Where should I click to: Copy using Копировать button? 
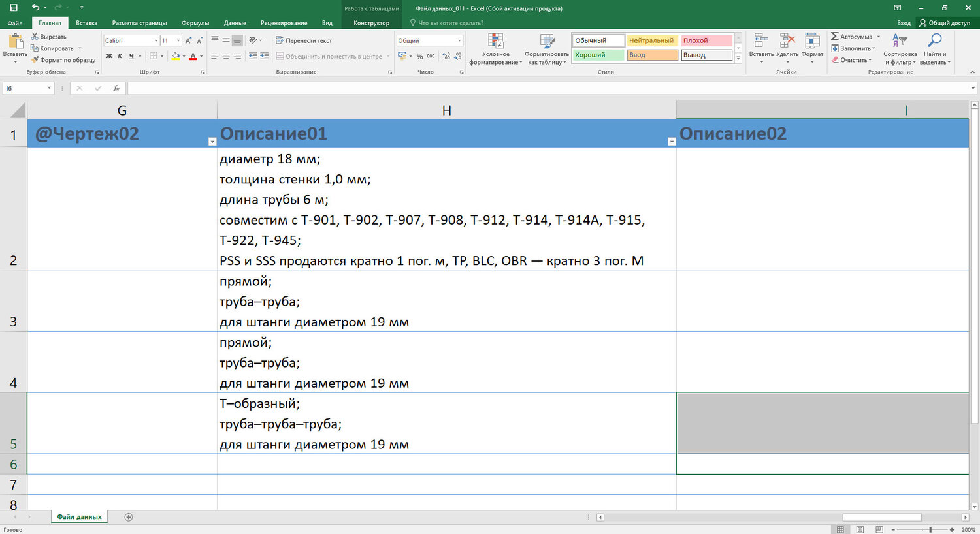[53, 48]
